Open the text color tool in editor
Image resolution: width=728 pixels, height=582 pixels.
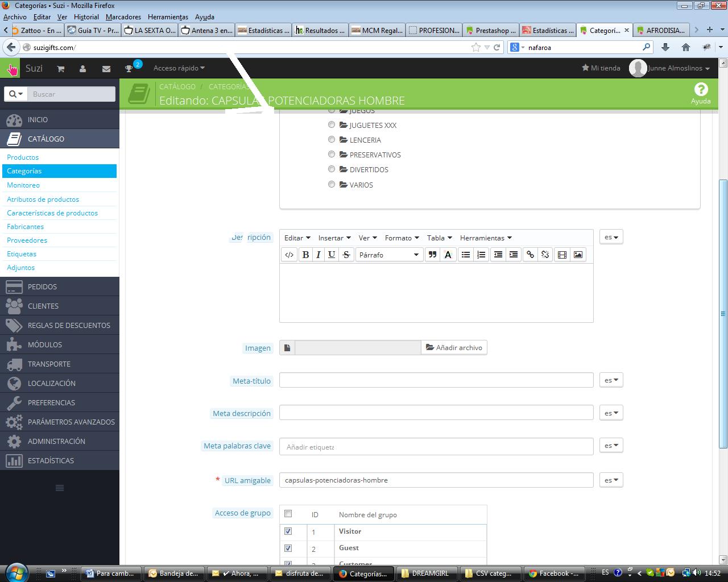(x=448, y=255)
